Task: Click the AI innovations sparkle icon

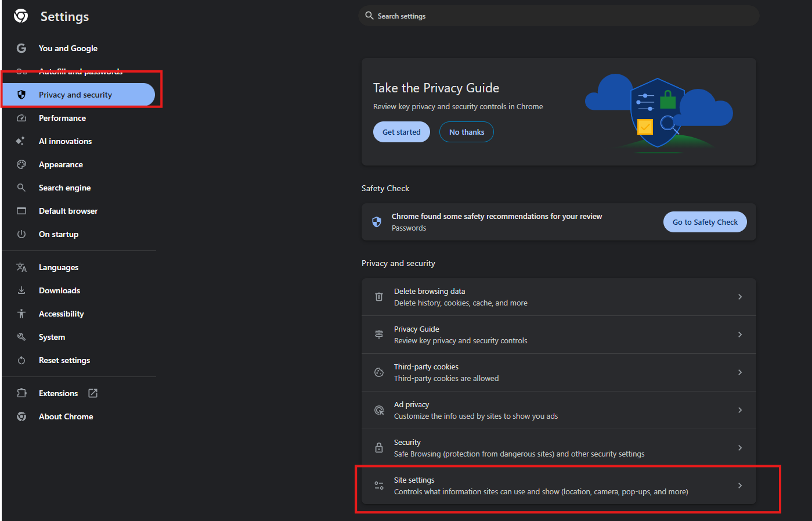Action: pos(21,141)
